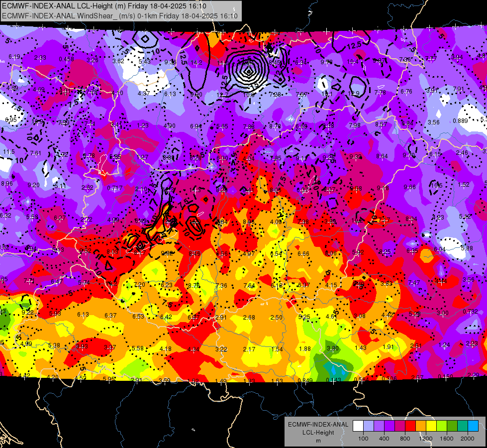The image size is (487, 448).
Task: Click the pale lavender legend swatch
Action: 369,426
